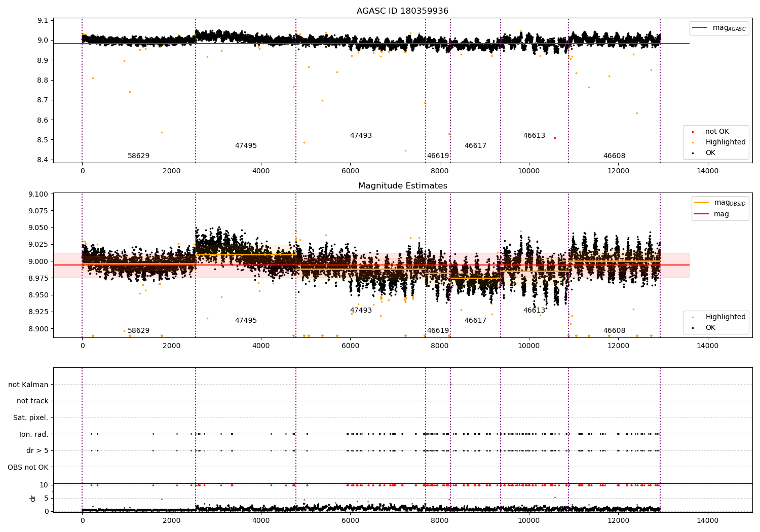The image size is (760, 532).
Task: Select the green mag AGASC legend entry
Action: (x=719, y=28)
